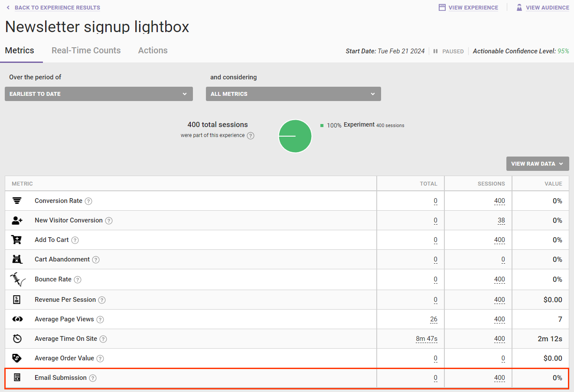Click the 95% confidence level value
The height and width of the screenshot is (392, 574).
[563, 51]
